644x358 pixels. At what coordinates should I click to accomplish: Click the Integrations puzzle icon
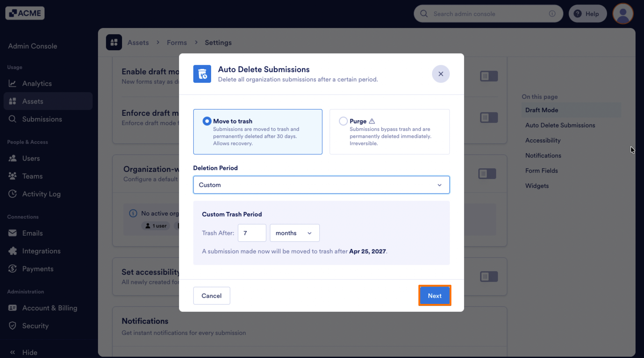pos(12,251)
